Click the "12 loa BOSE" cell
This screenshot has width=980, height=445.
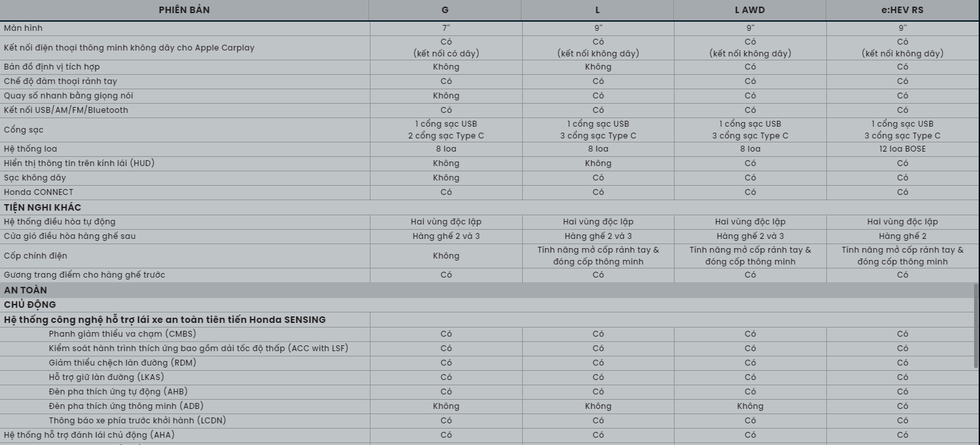(902, 149)
